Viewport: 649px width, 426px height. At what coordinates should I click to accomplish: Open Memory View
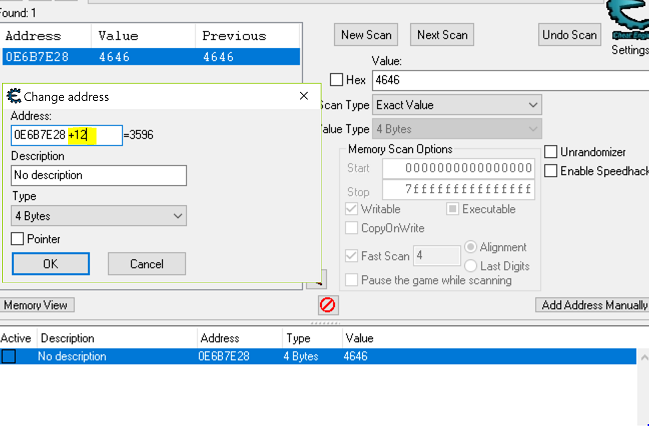click(36, 305)
